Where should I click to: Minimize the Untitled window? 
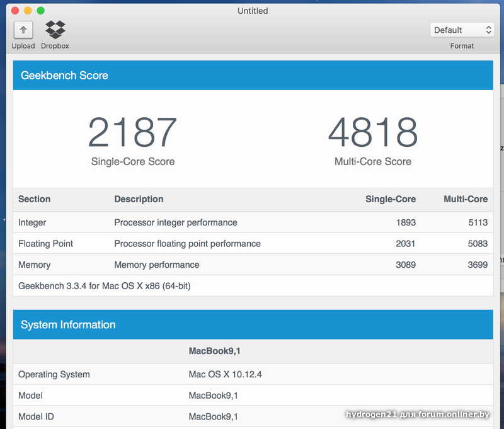(28, 11)
